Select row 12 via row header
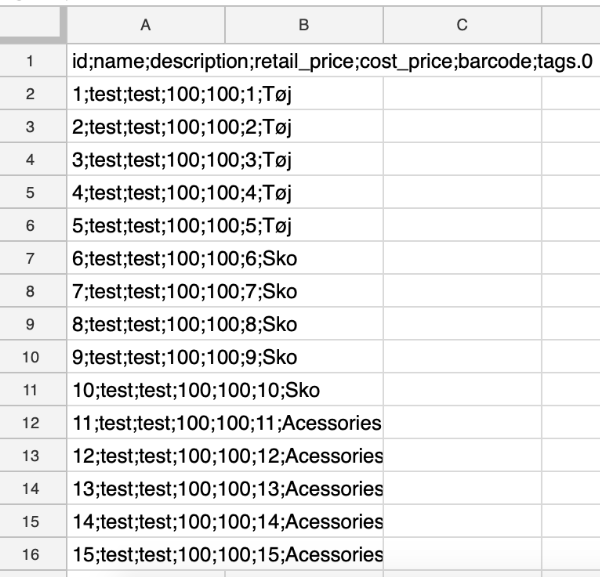 tap(32, 423)
